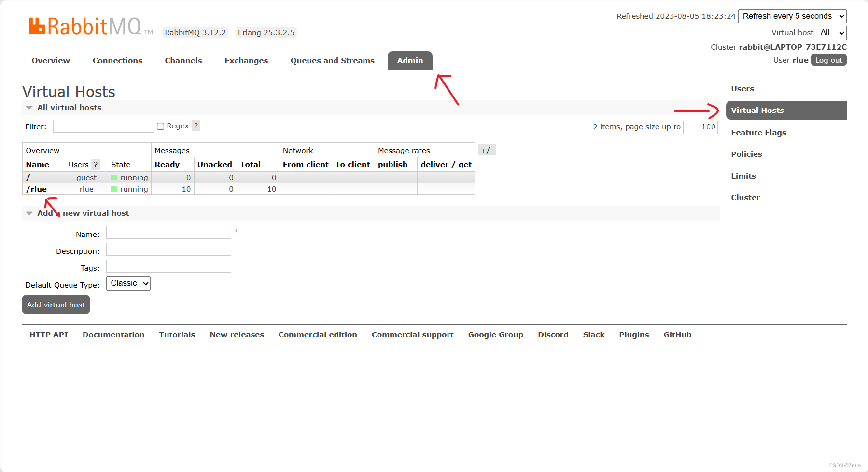Viewport: 868px width, 472px height.
Task: Open the Slack footer link
Action: pos(594,334)
